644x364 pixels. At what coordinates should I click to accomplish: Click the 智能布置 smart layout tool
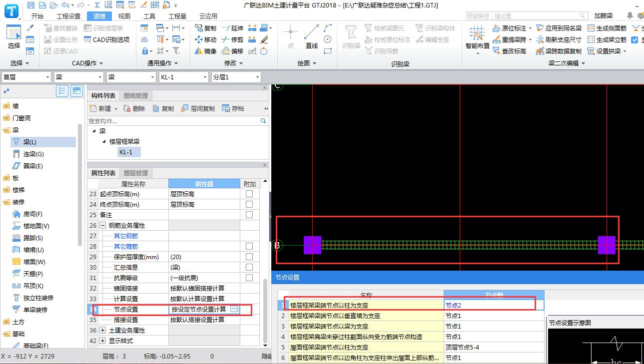pos(478,39)
